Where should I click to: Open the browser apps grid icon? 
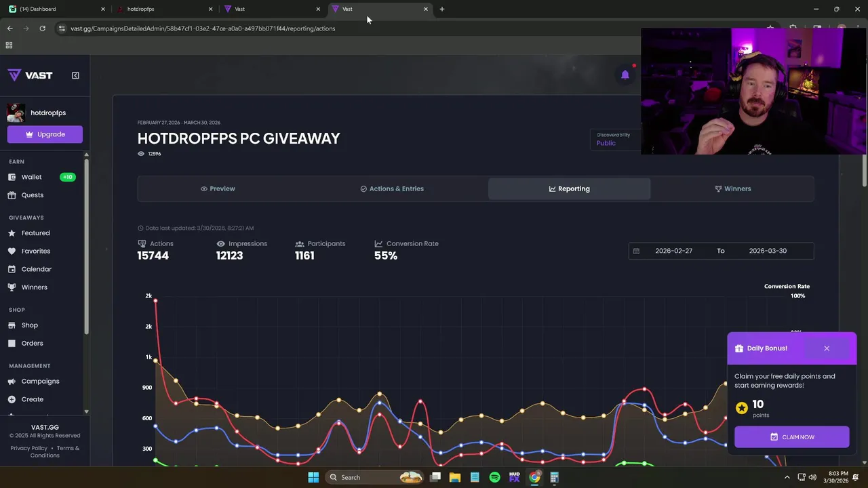pyautogui.click(x=9, y=45)
